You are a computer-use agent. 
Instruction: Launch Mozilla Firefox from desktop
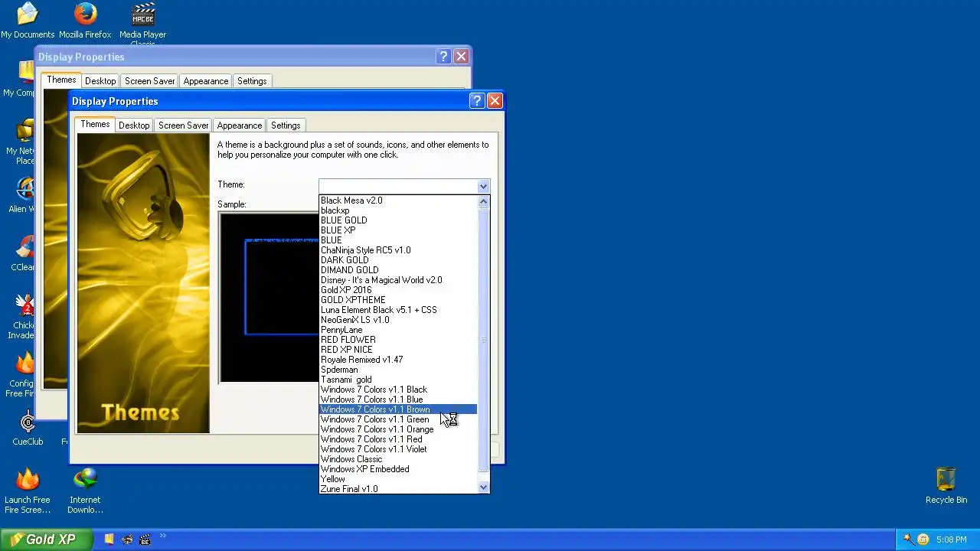(x=85, y=21)
